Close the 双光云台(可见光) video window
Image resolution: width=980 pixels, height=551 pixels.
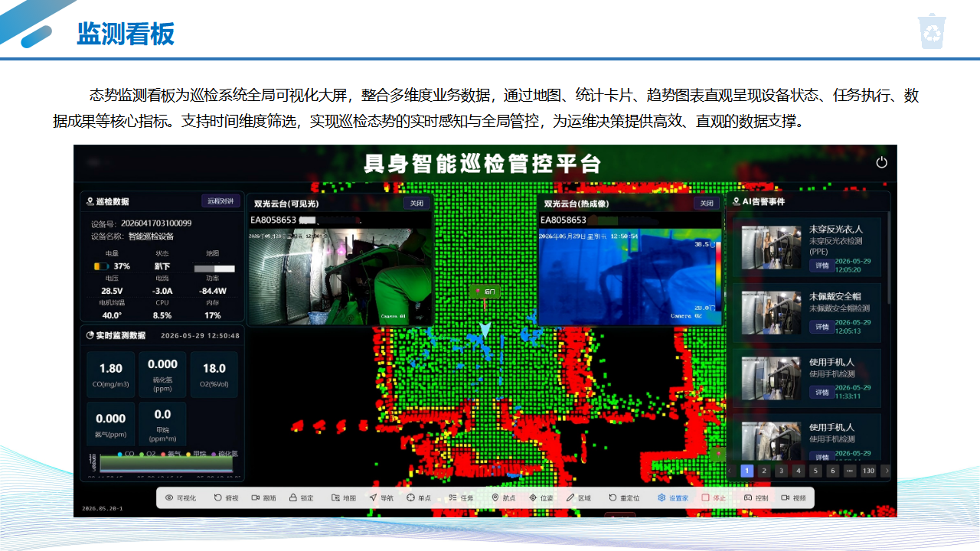416,204
